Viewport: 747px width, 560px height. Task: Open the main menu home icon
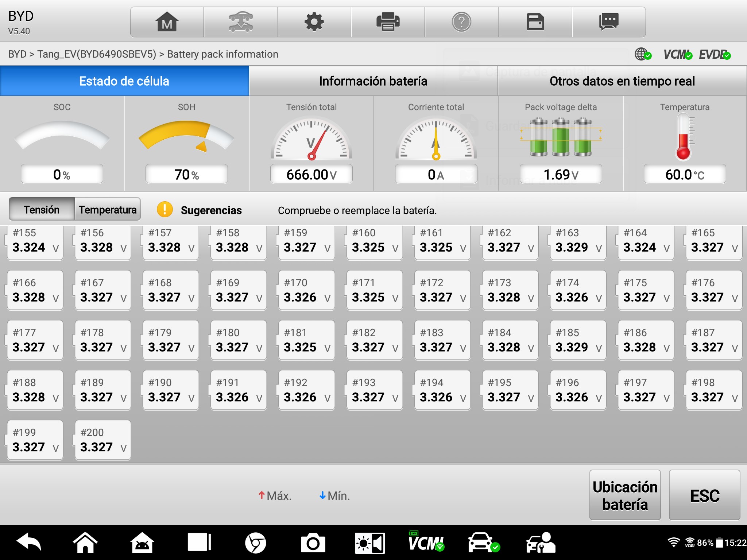(167, 22)
